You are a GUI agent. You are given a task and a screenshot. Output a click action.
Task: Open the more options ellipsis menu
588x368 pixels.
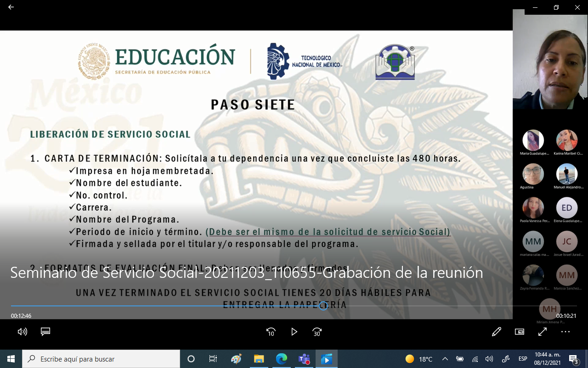click(x=565, y=332)
